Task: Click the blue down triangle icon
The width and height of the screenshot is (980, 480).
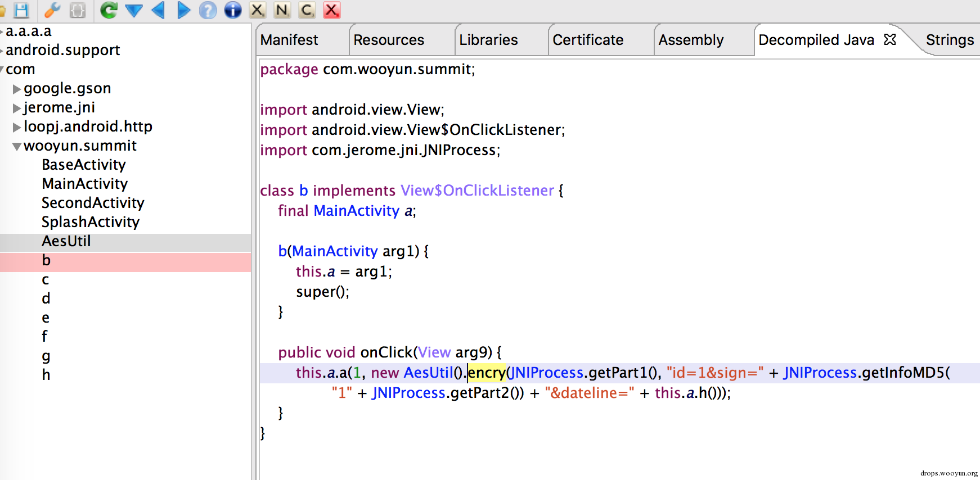Action: 133,10
